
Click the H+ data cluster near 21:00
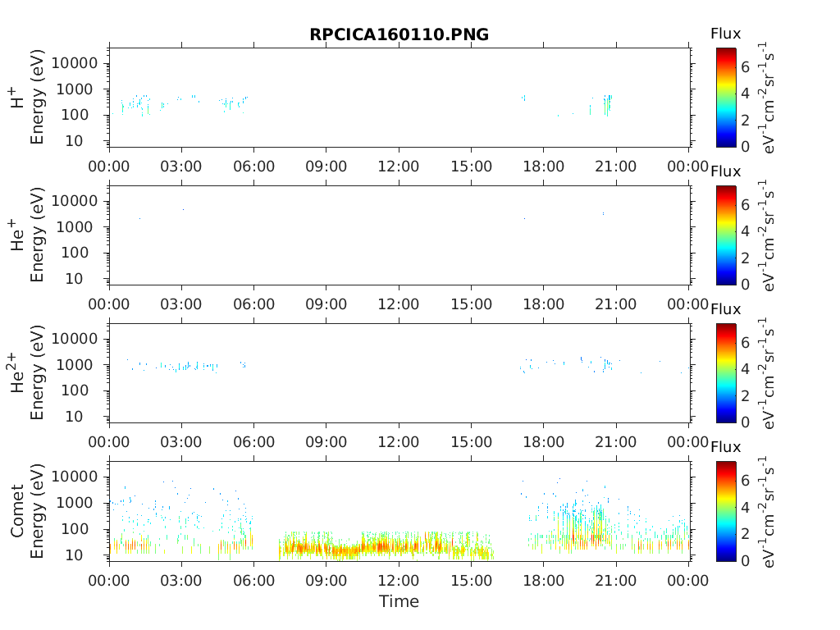pyautogui.click(x=607, y=104)
